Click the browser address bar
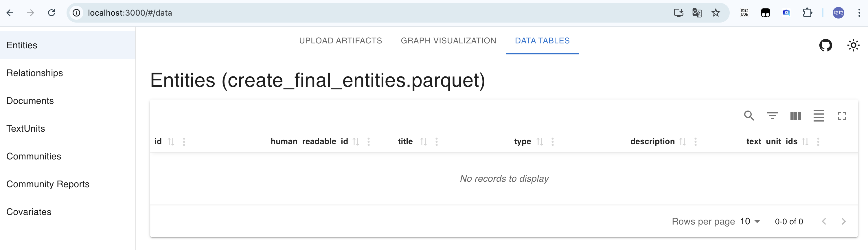868x250 pixels. pyautogui.click(x=337, y=13)
